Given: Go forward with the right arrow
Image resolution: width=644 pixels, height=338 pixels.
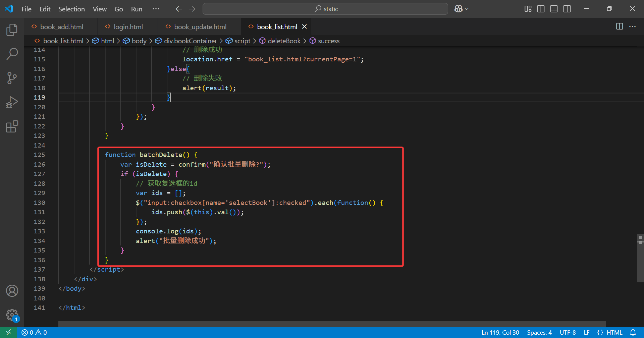Looking at the screenshot, I should click(192, 9).
